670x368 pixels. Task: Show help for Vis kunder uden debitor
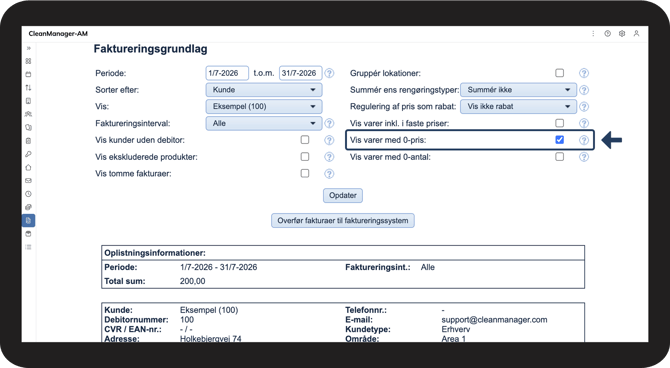(x=329, y=140)
